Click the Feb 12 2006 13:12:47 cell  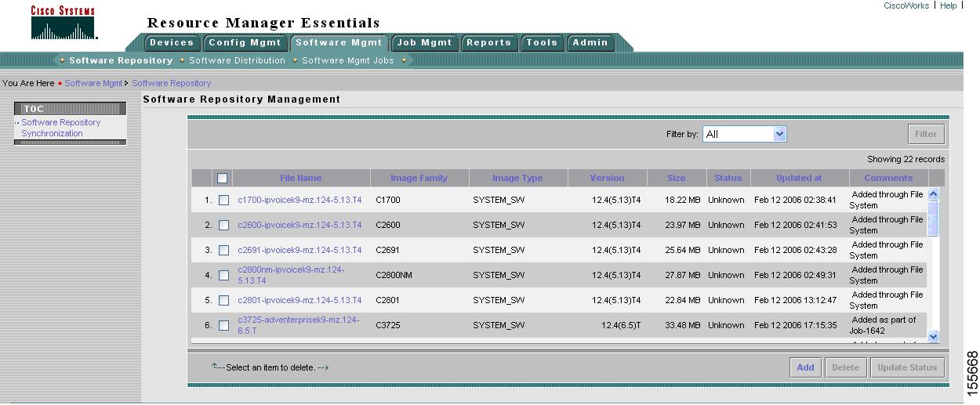coord(796,300)
